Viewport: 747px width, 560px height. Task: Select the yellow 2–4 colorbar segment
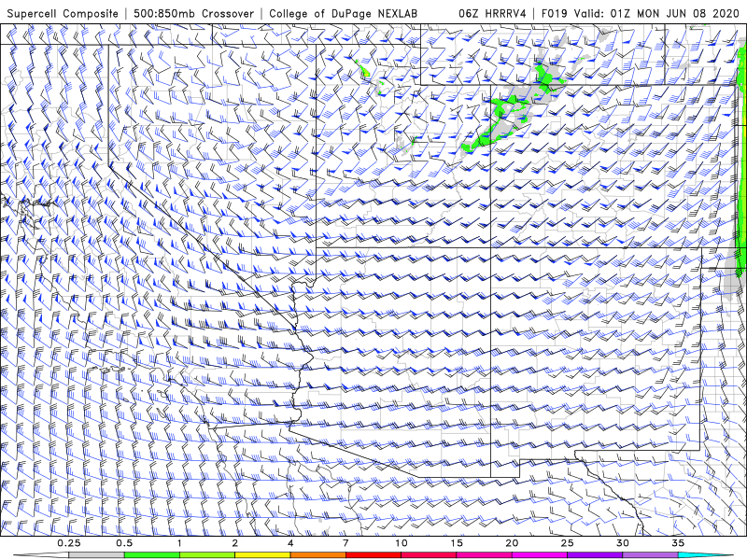[262, 555]
